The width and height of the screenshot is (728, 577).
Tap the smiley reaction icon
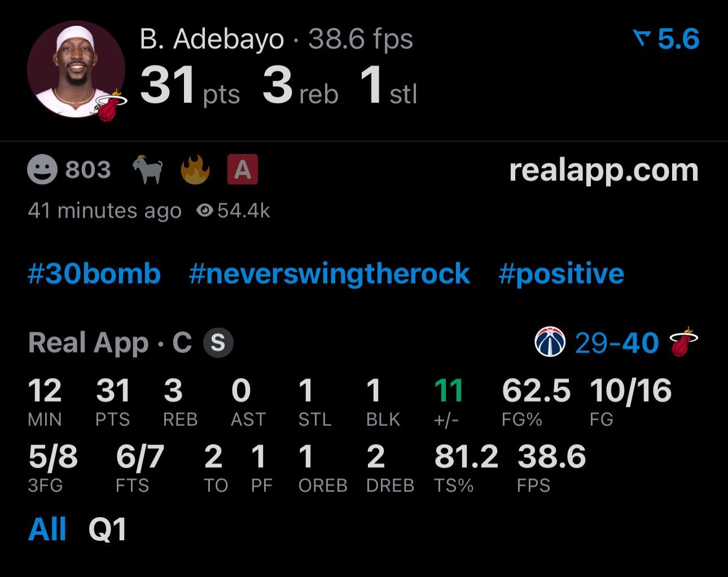coord(42,170)
